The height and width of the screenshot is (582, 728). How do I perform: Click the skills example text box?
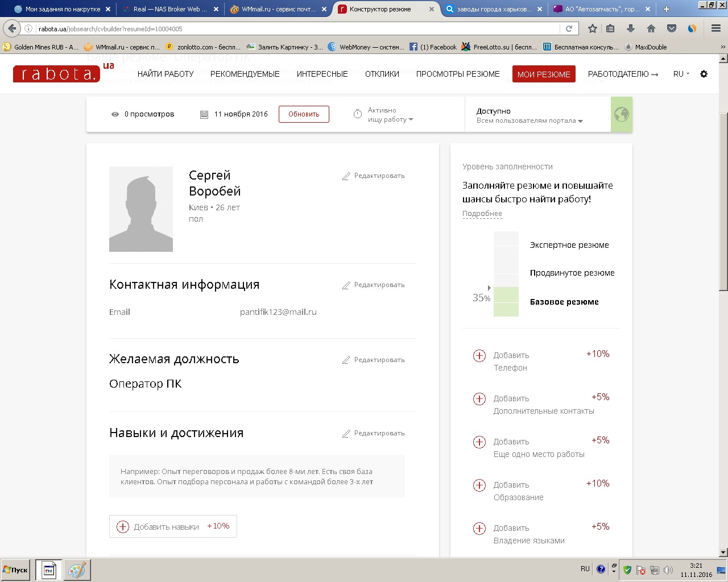click(257, 476)
